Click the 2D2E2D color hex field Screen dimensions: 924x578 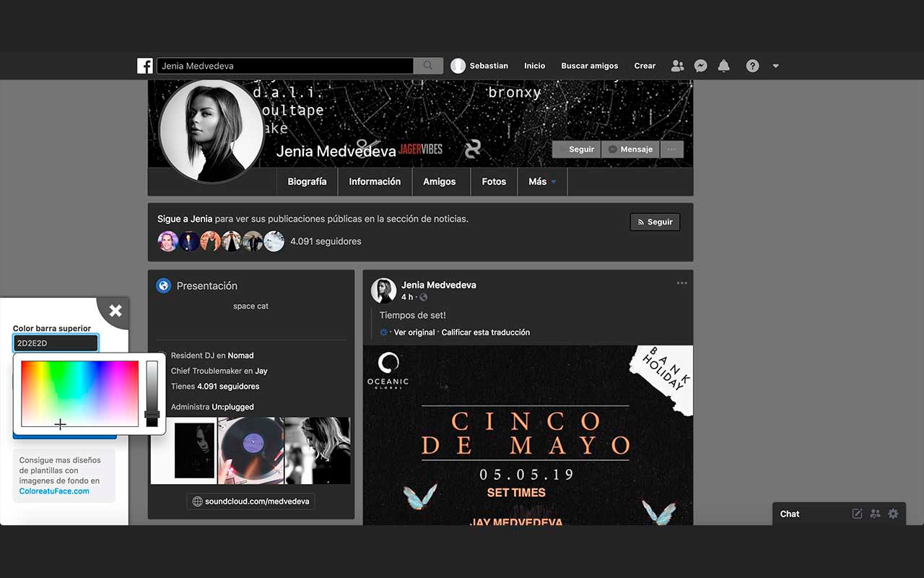click(x=56, y=343)
